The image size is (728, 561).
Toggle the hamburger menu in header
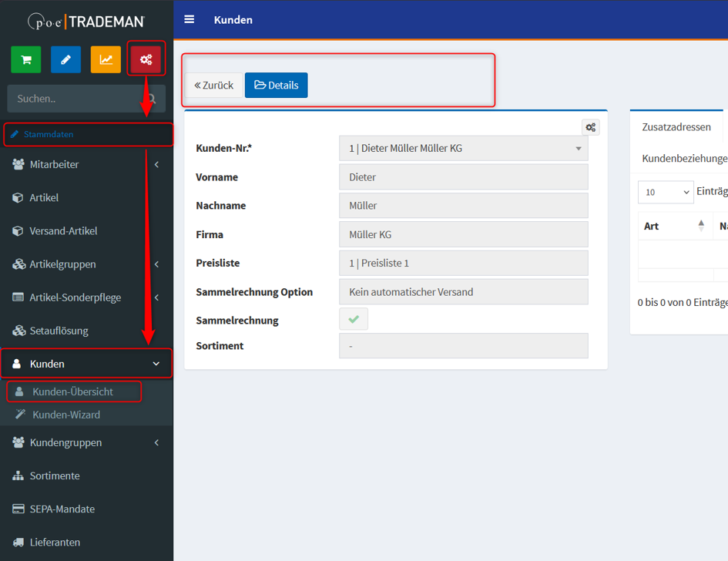190,19
